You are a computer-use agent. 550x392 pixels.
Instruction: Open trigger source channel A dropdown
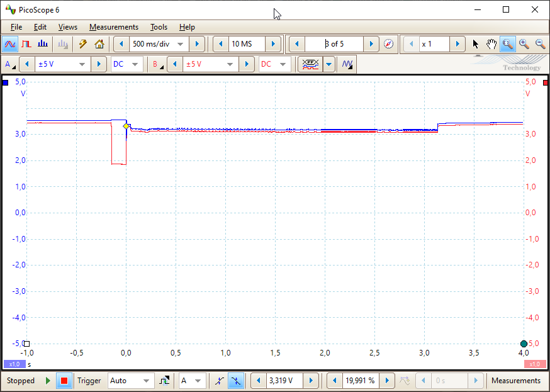(x=198, y=381)
